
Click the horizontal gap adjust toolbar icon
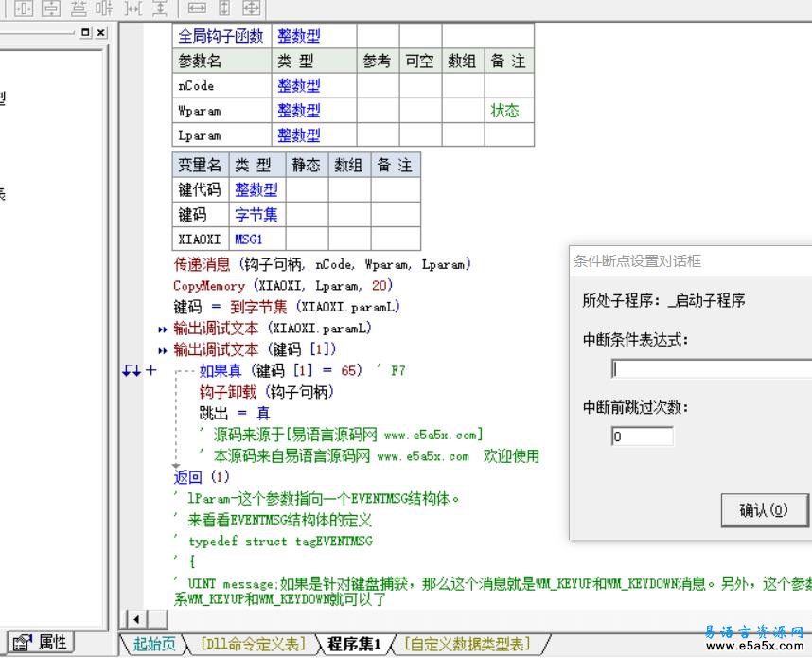[133, 9]
